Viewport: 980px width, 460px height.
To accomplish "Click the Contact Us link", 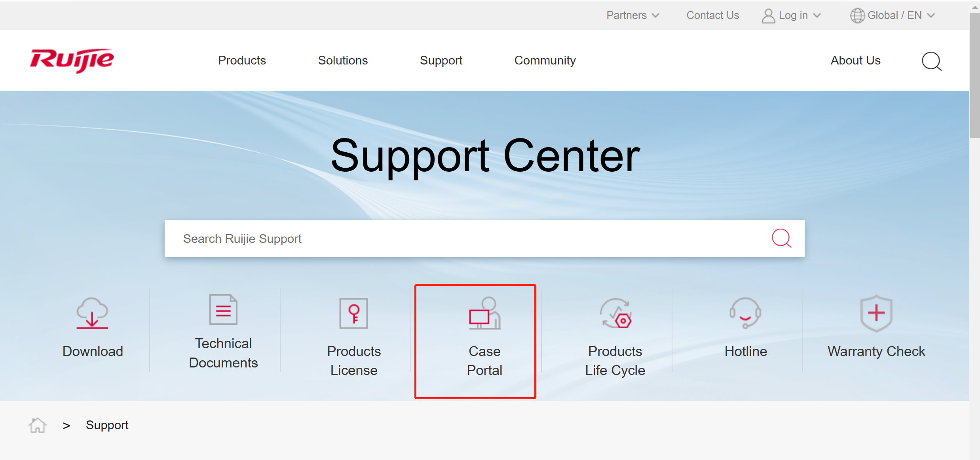I will pyautogui.click(x=712, y=15).
